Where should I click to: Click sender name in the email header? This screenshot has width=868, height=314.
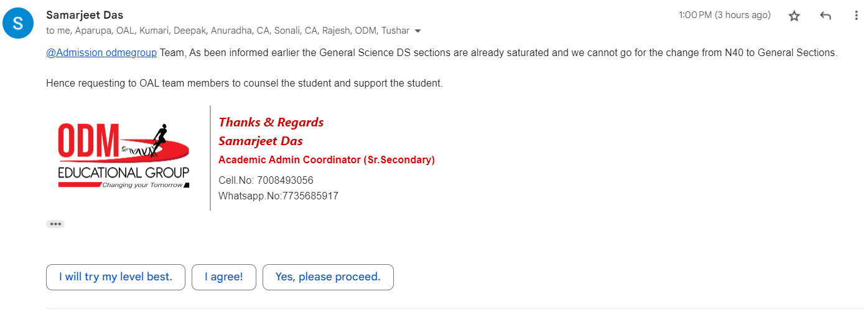85,14
